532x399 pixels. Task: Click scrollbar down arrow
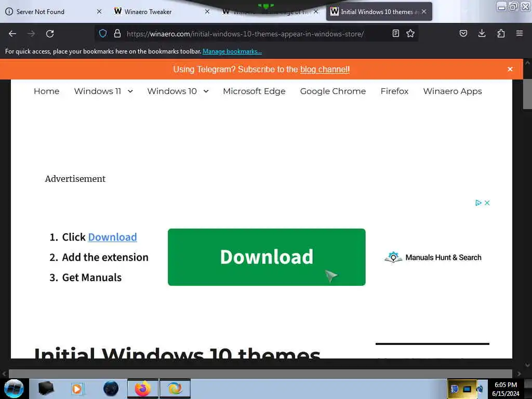527,365
